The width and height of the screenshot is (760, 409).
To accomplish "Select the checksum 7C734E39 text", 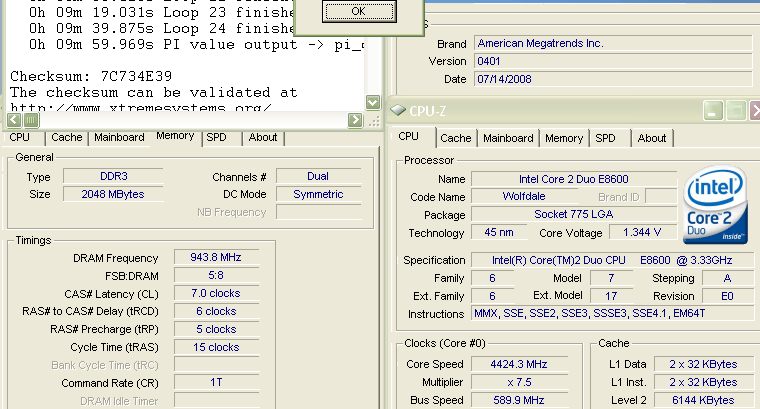I will (x=136, y=77).
